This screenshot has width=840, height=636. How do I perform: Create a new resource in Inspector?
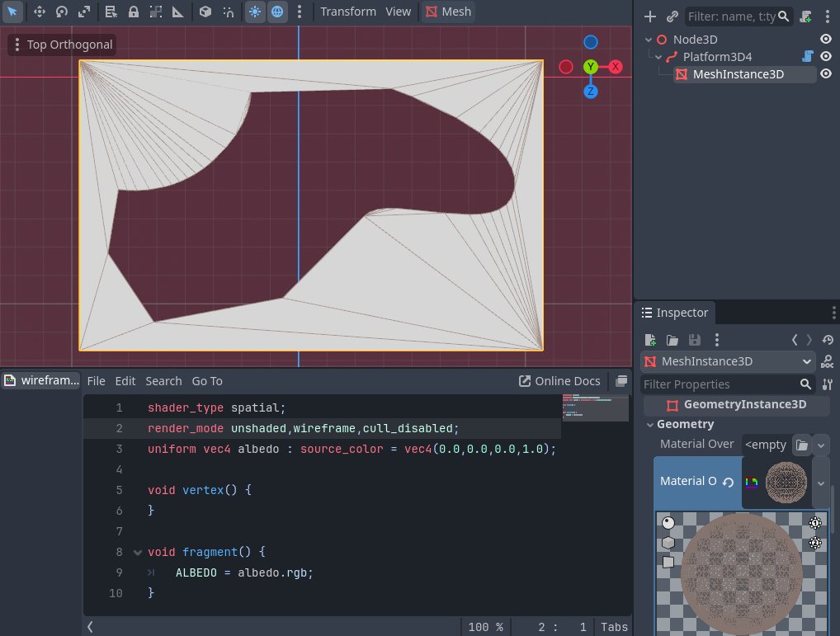(x=650, y=340)
